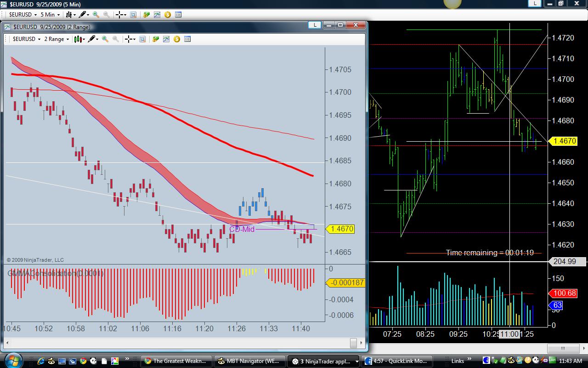Toggle crosshair cursor in 2 Range window

click(x=129, y=39)
